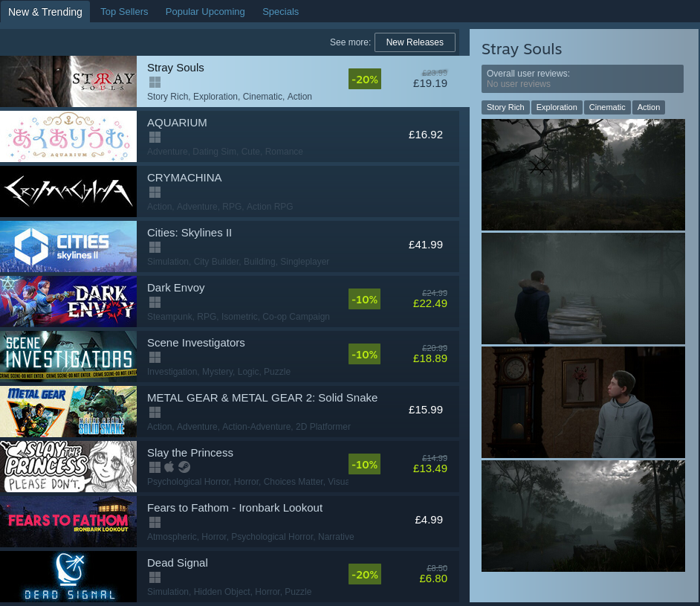The height and width of the screenshot is (606, 700).
Task: Open the Metal Gear capsule image
Action: (x=68, y=411)
